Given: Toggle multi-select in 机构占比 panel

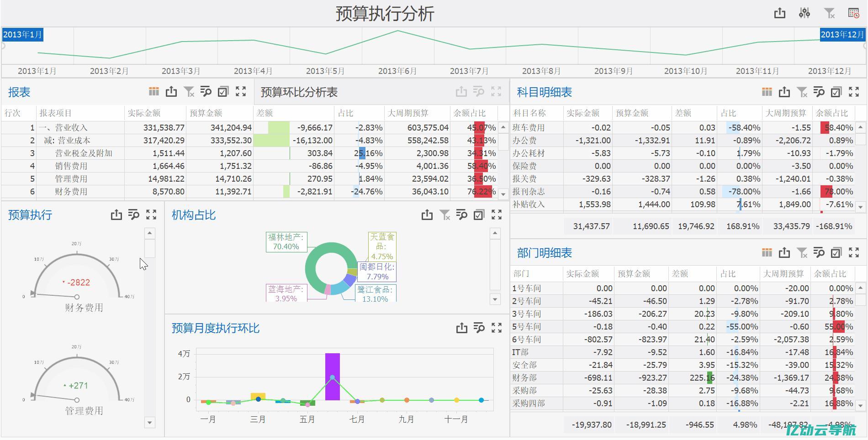Looking at the screenshot, I should pos(479,215).
